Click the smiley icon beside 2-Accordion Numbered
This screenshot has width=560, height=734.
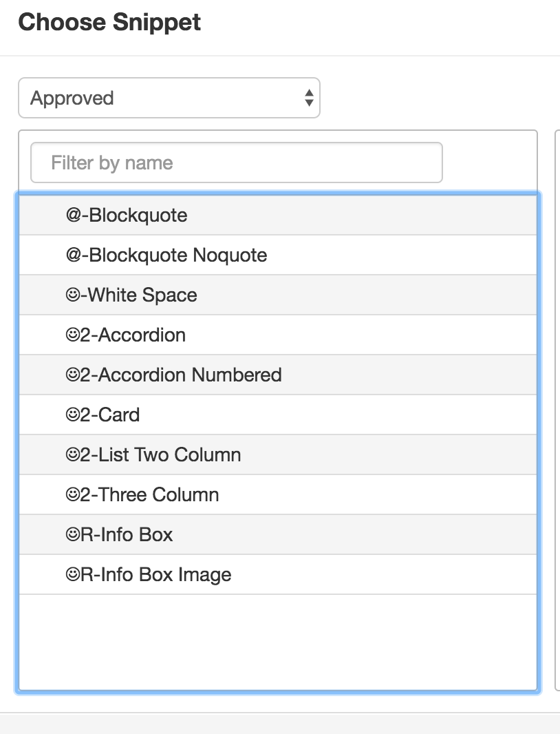pyautogui.click(x=72, y=375)
